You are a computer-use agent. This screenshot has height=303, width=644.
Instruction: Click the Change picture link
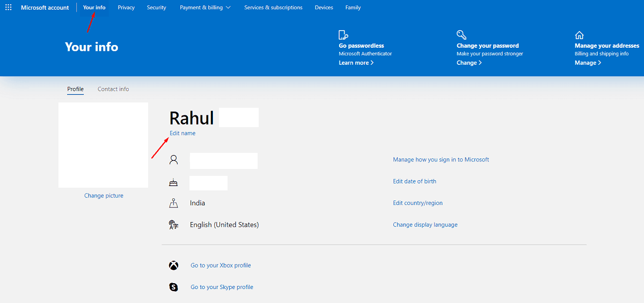pyautogui.click(x=104, y=196)
